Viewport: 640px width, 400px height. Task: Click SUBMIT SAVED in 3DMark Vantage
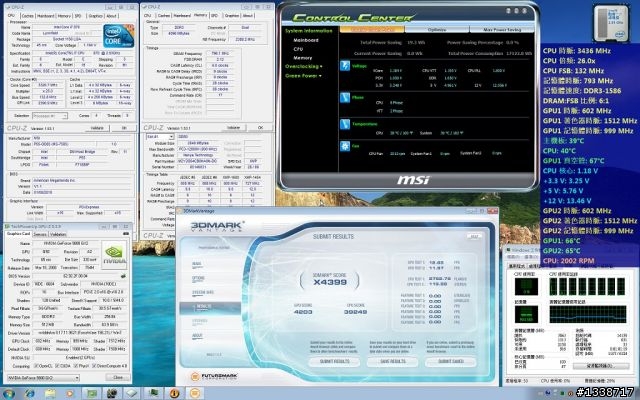(x=451, y=362)
